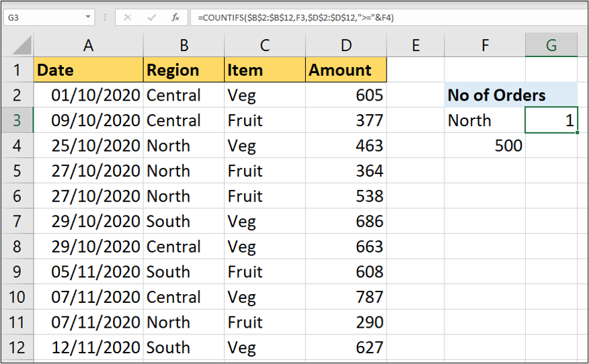The image size is (589, 364).
Task: Click amount cell 463
Action: [346, 146]
